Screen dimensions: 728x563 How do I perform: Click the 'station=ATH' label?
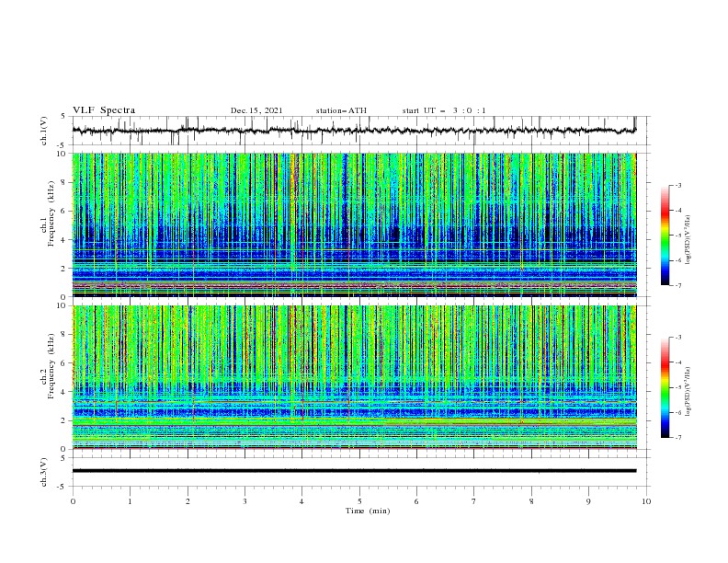[341, 110]
